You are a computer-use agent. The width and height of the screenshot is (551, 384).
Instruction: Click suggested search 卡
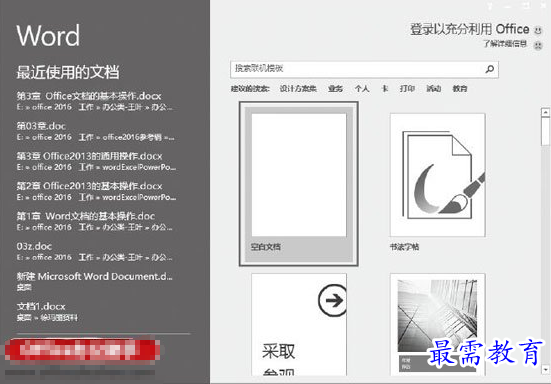point(385,89)
